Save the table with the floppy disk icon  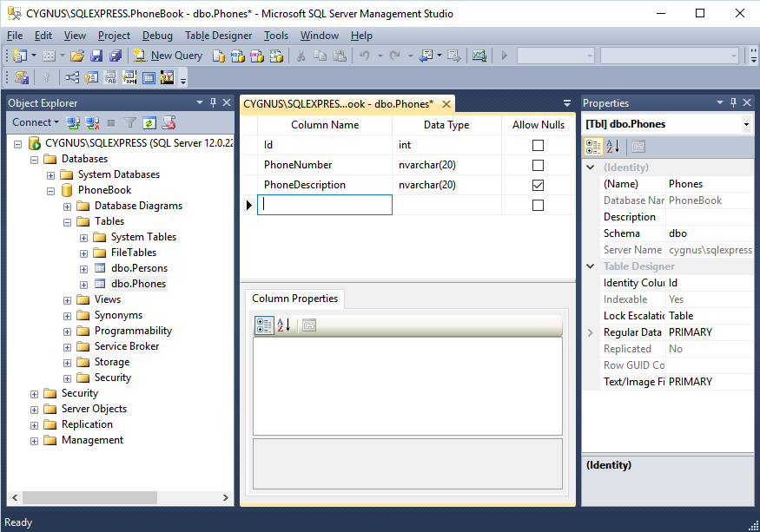[x=96, y=56]
